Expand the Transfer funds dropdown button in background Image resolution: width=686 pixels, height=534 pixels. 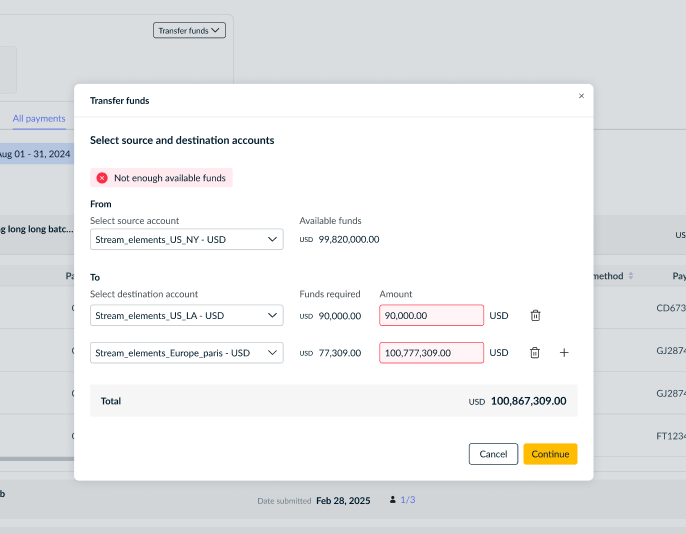click(189, 31)
